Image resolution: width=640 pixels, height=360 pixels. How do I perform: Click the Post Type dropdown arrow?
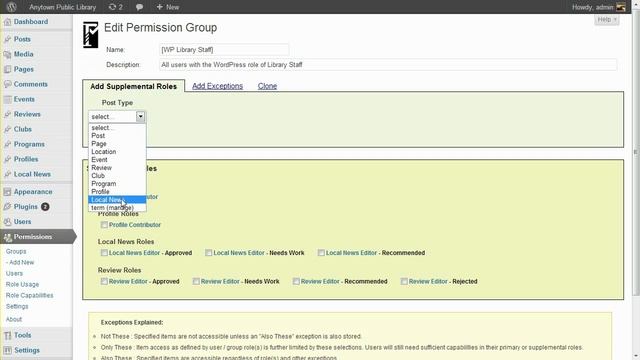click(140, 117)
